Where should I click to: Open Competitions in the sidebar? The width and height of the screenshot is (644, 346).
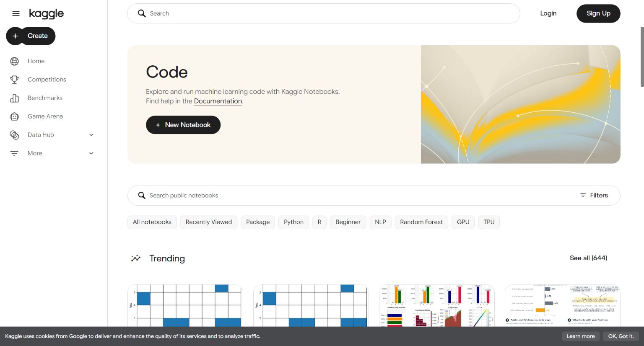47,80
